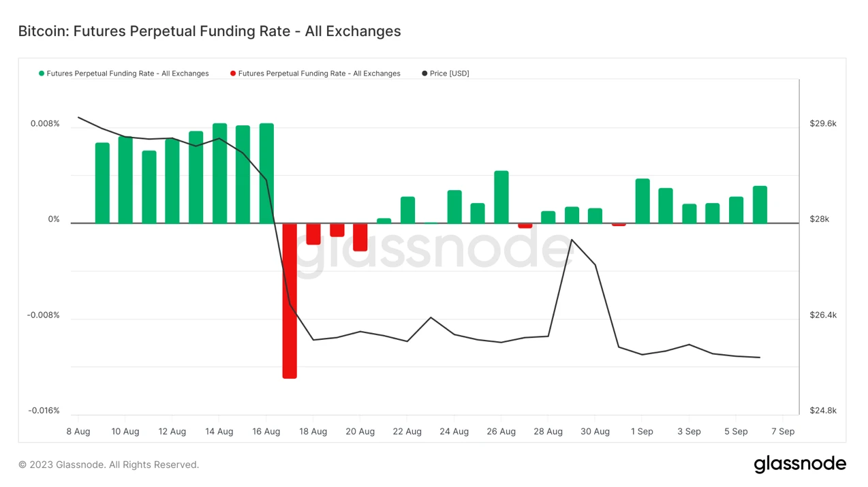The width and height of the screenshot is (868, 487).
Task: Click the 8 Aug x-axis label
Action: (x=78, y=431)
